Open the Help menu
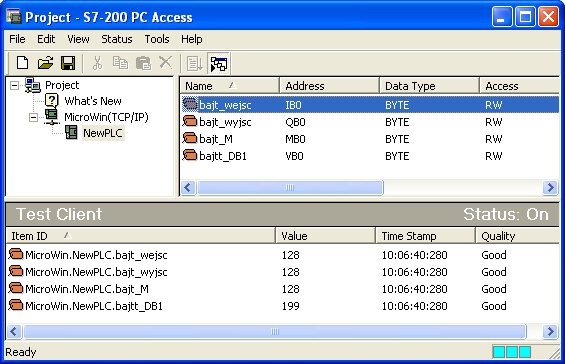The height and width of the screenshot is (364, 565). coord(191,39)
